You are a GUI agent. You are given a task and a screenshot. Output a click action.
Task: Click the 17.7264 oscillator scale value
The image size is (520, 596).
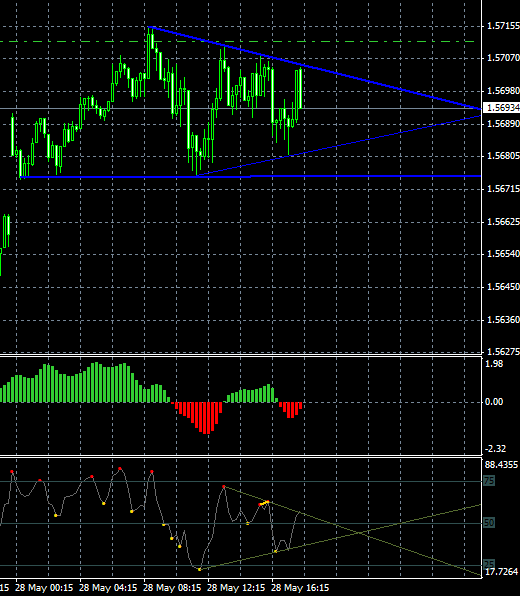pyautogui.click(x=501, y=571)
